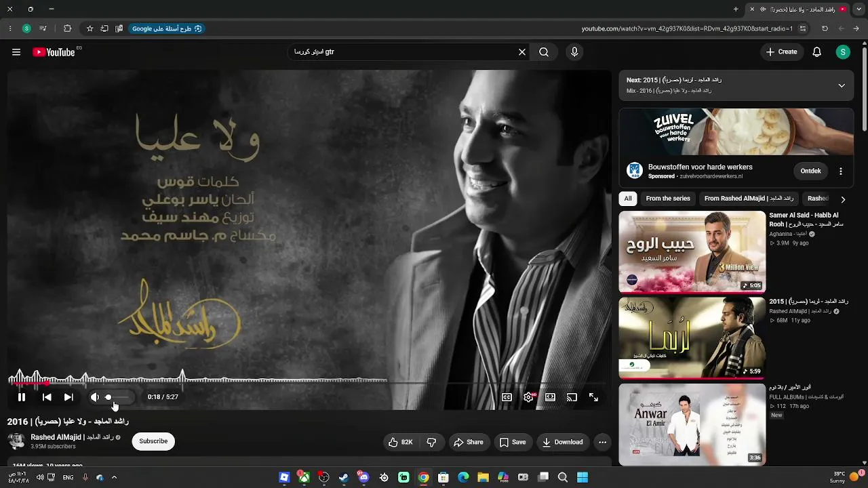Viewport: 868px width, 488px height.
Task: Reload the current page
Action: 825,28
